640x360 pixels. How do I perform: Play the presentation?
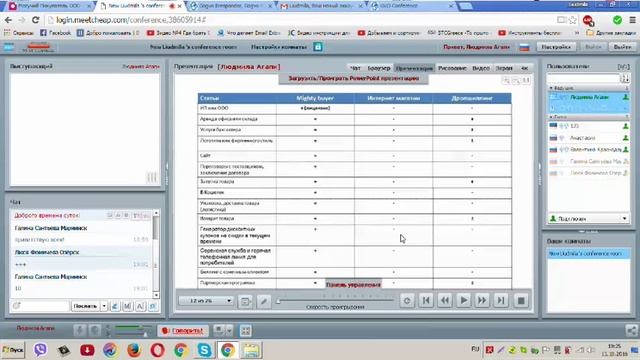tap(464, 301)
